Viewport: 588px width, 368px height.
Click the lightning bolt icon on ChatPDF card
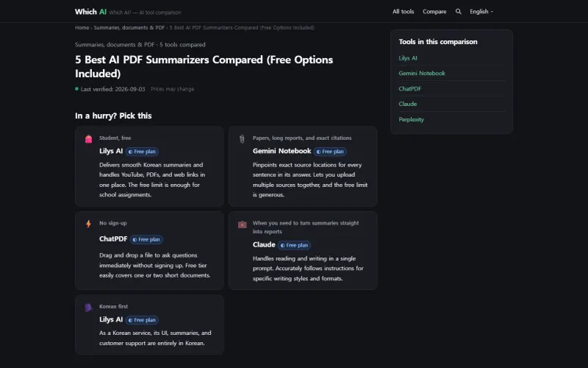(x=88, y=224)
